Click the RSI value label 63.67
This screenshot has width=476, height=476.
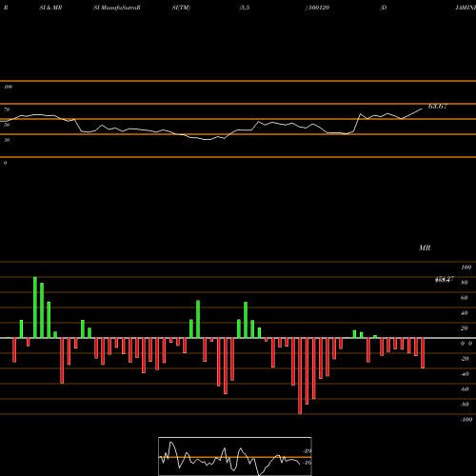(438, 107)
